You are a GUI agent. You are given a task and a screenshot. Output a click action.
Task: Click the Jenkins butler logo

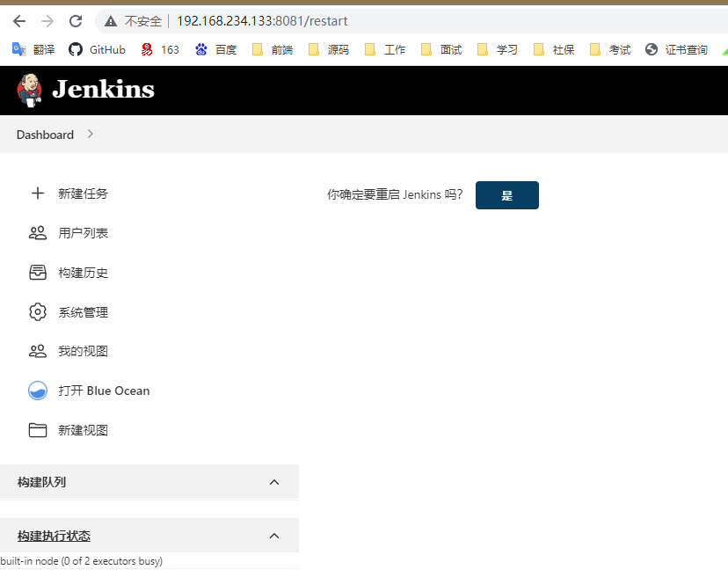pyautogui.click(x=30, y=90)
